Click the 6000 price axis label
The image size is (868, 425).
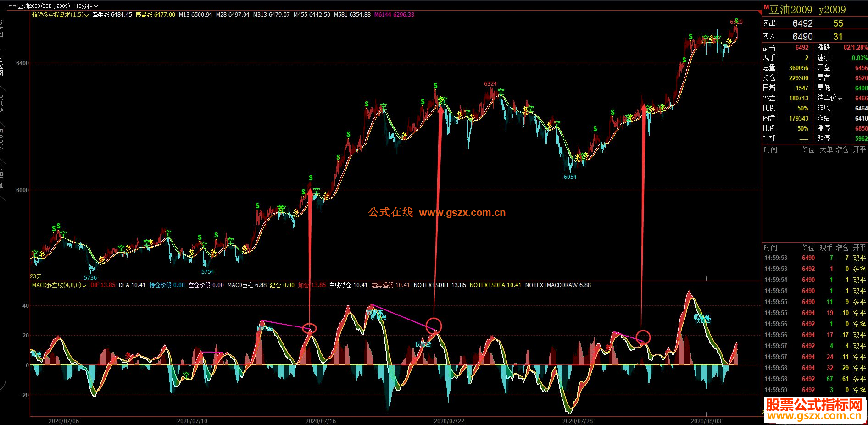click(x=22, y=190)
